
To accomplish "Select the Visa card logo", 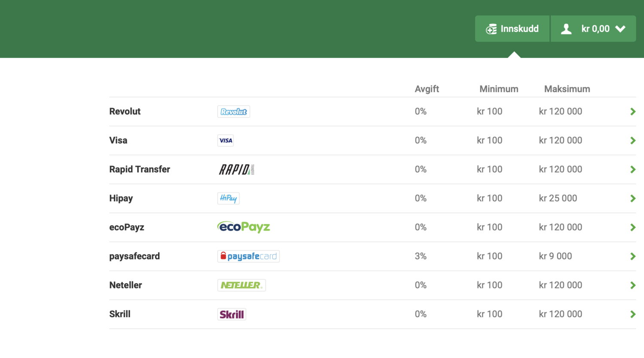I will pos(225,140).
